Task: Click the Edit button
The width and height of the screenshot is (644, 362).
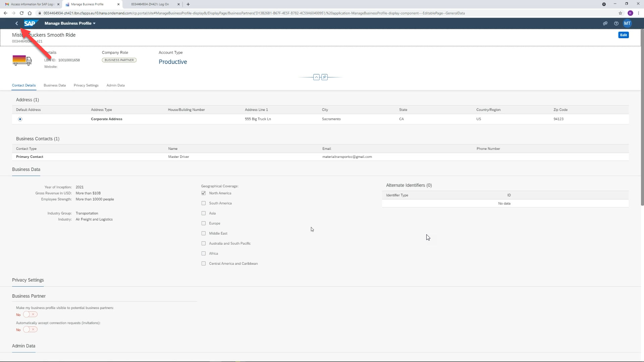Action: tap(623, 35)
